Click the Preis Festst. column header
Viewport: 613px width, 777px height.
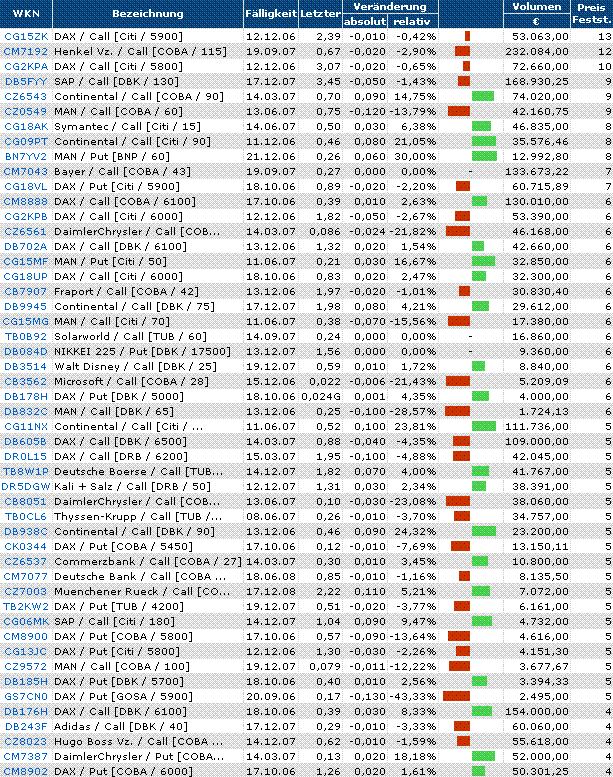[x=592, y=14]
